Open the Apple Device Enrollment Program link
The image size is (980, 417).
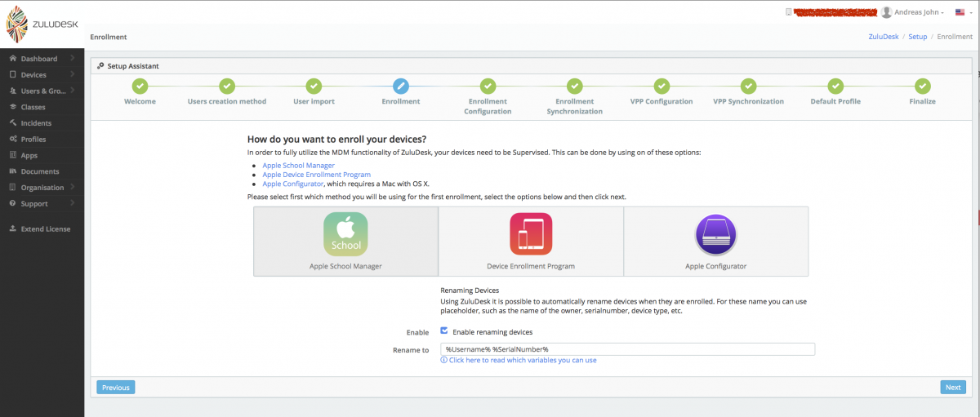[317, 175]
